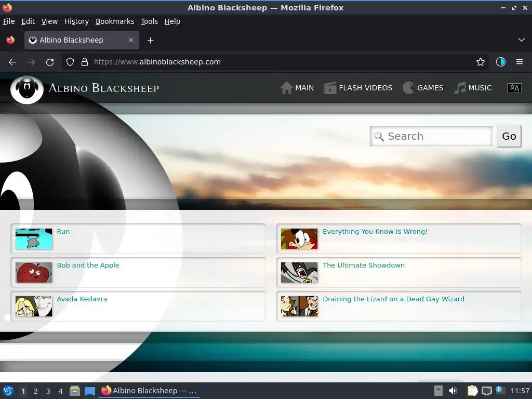Screen dimensions: 532x399
Task: Click The Ultimate Showdown thumbnail
Action: (x=299, y=272)
